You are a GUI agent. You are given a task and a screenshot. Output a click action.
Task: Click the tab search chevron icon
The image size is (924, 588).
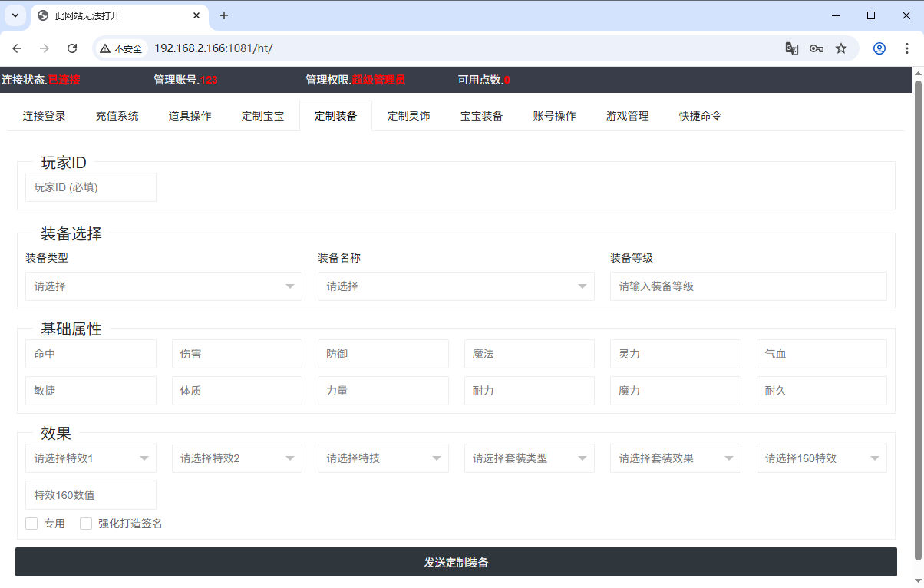coord(15,15)
